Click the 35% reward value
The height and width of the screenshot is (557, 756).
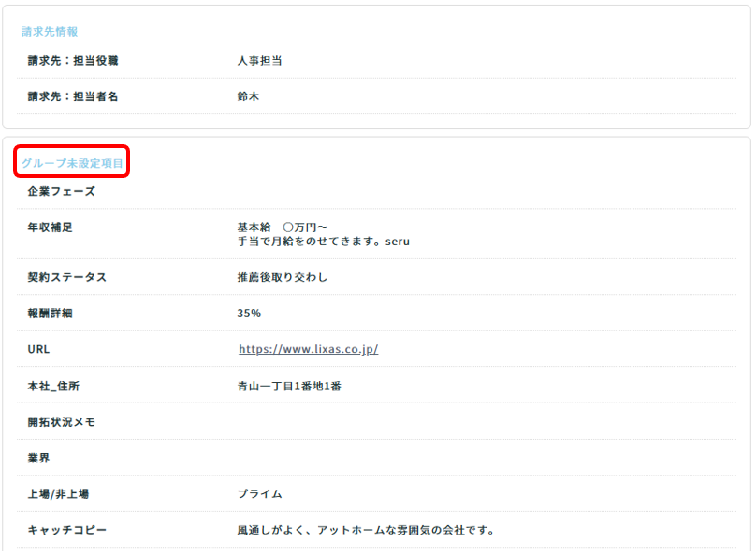(x=249, y=314)
